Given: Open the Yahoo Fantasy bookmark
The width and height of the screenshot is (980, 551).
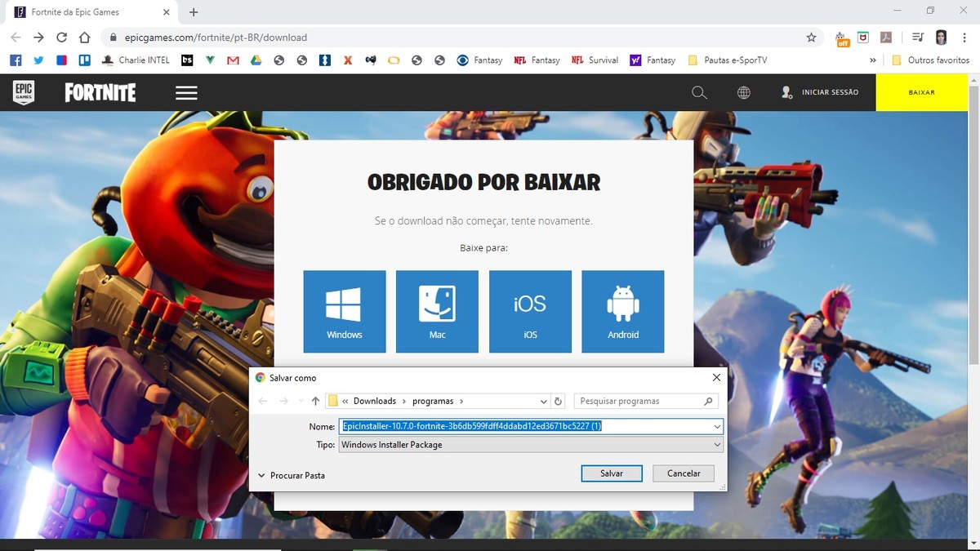Looking at the screenshot, I should click(x=653, y=60).
